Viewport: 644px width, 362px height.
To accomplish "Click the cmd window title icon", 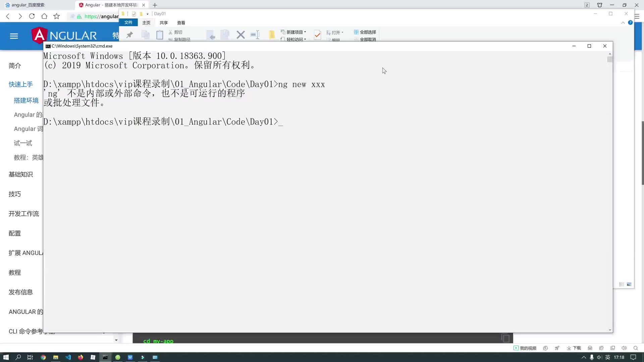I will 48,46.
